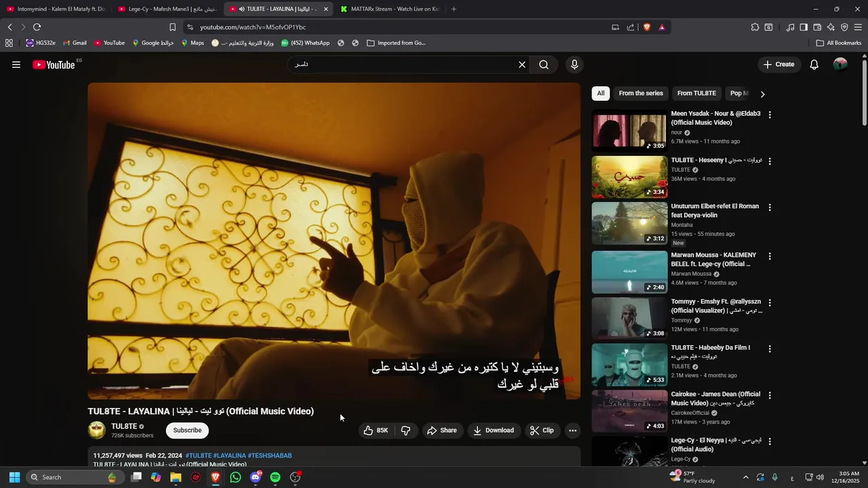Click the address bar URL
Image resolution: width=868 pixels, height=488 pixels.
pyautogui.click(x=253, y=27)
